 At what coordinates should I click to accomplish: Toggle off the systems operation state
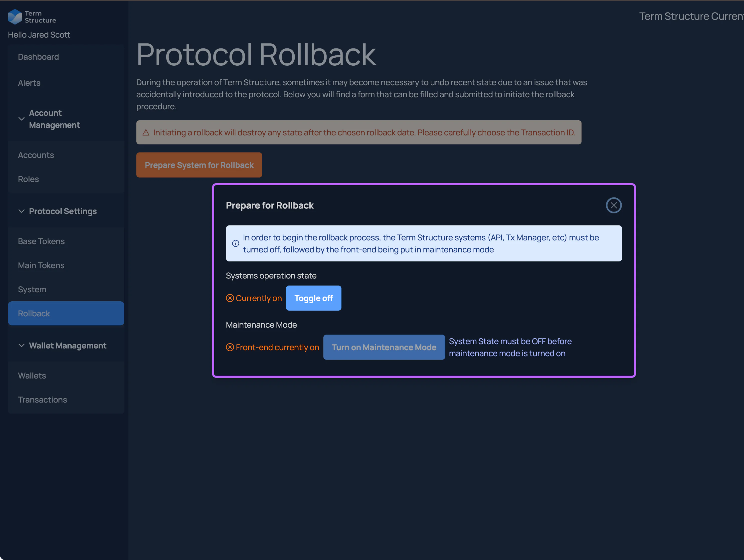[x=313, y=298]
